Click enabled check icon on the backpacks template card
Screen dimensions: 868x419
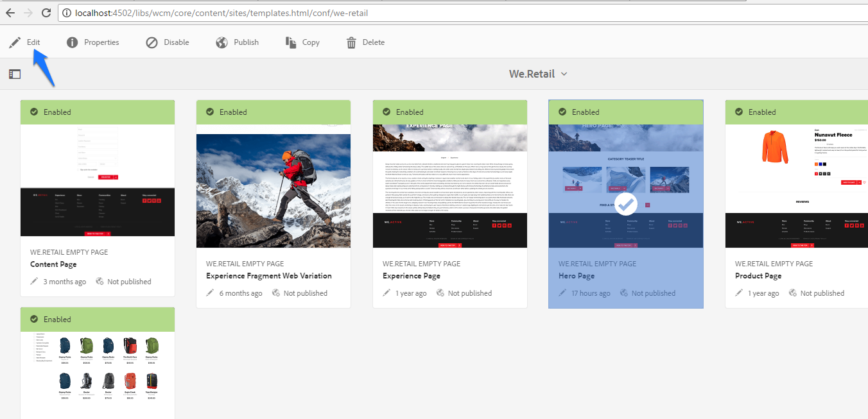tap(33, 319)
